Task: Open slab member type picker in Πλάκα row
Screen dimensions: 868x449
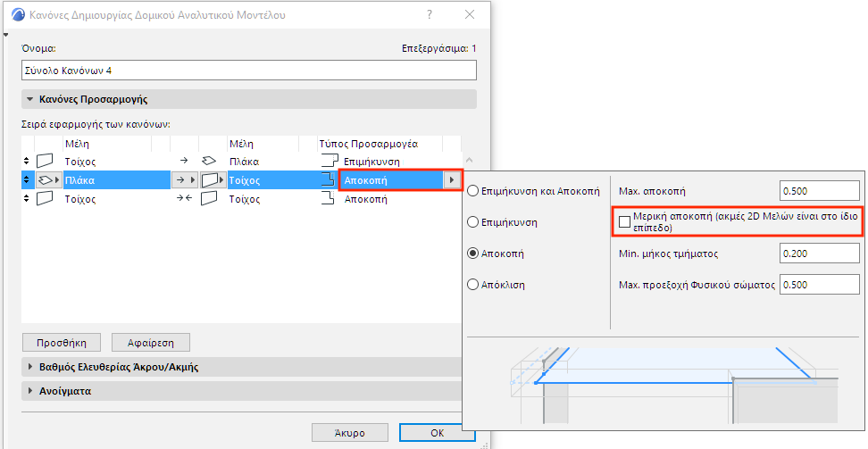Action: tap(48, 180)
